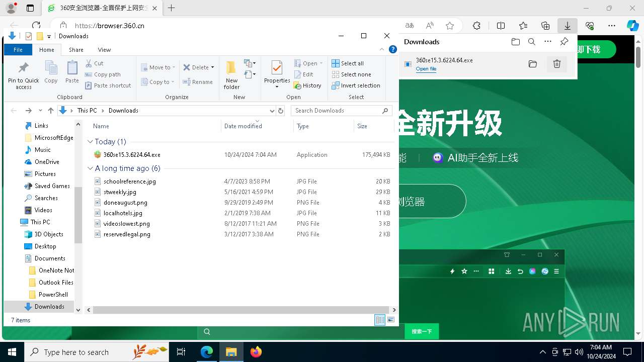Switch to Details view layout icon

click(380, 320)
